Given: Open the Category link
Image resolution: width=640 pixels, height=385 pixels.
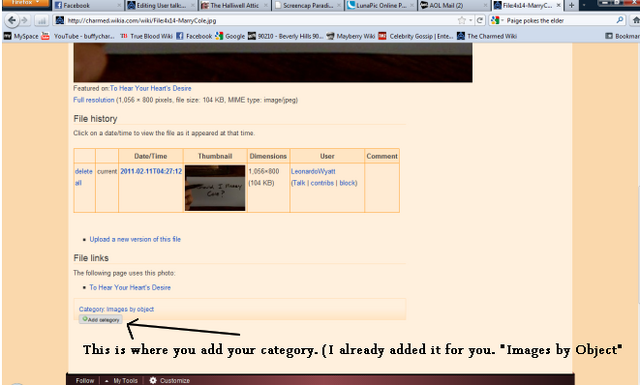Looking at the screenshot, I should [x=91, y=309].
